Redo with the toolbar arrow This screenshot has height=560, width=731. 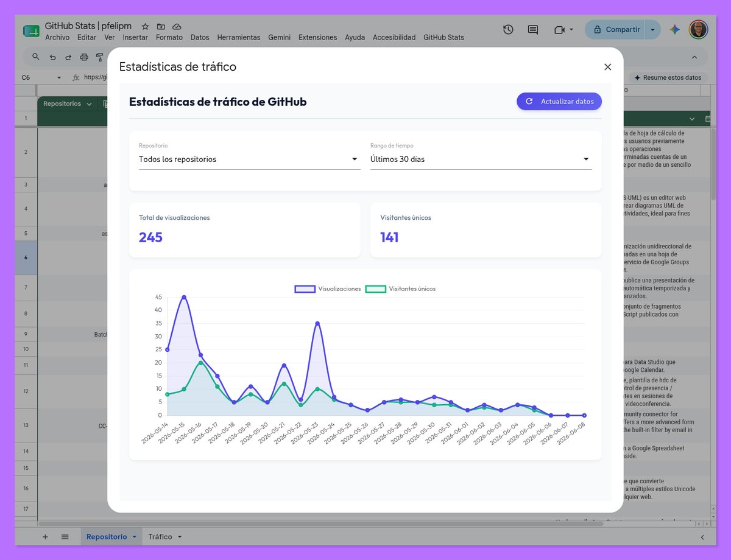(x=68, y=57)
